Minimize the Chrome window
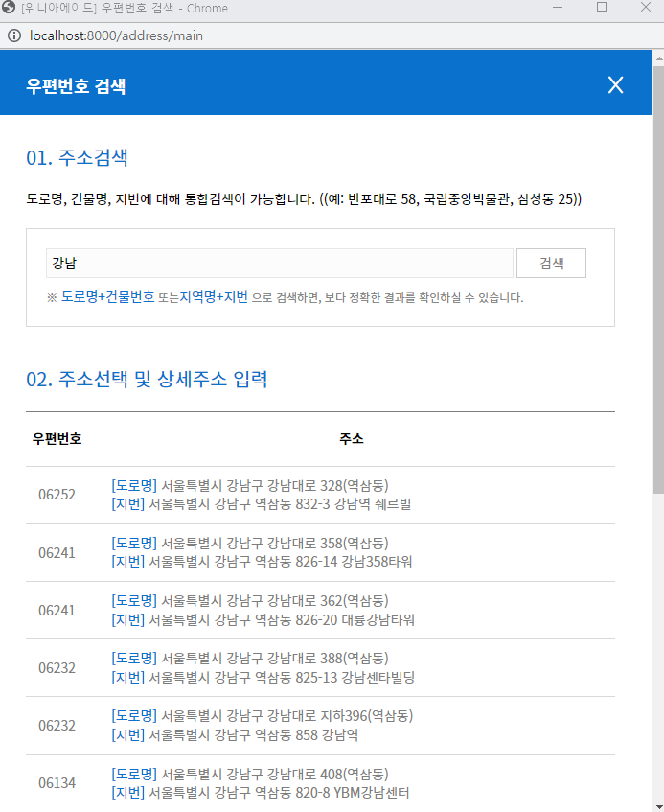664x812 pixels. 557,10
